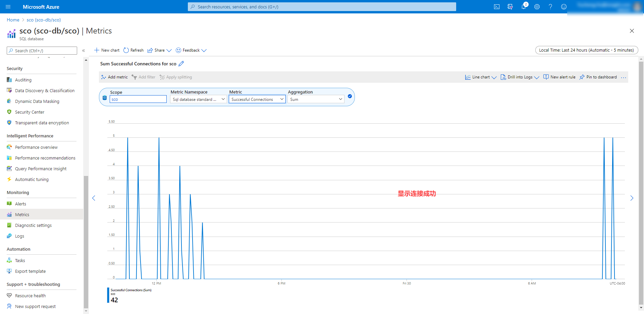
Task: Open the Aggregation dropdown Sum
Action: pyautogui.click(x=316, y=100)
